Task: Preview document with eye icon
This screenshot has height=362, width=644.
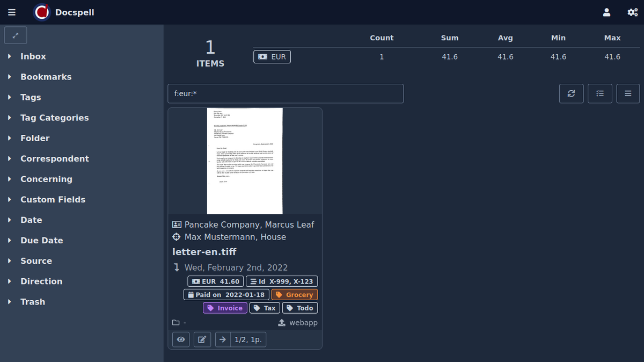Action: point(181,339)
